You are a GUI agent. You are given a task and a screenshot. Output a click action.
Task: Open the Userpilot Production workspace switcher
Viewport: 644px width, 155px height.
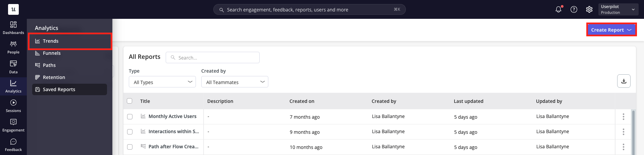click(x=618, y=9)
